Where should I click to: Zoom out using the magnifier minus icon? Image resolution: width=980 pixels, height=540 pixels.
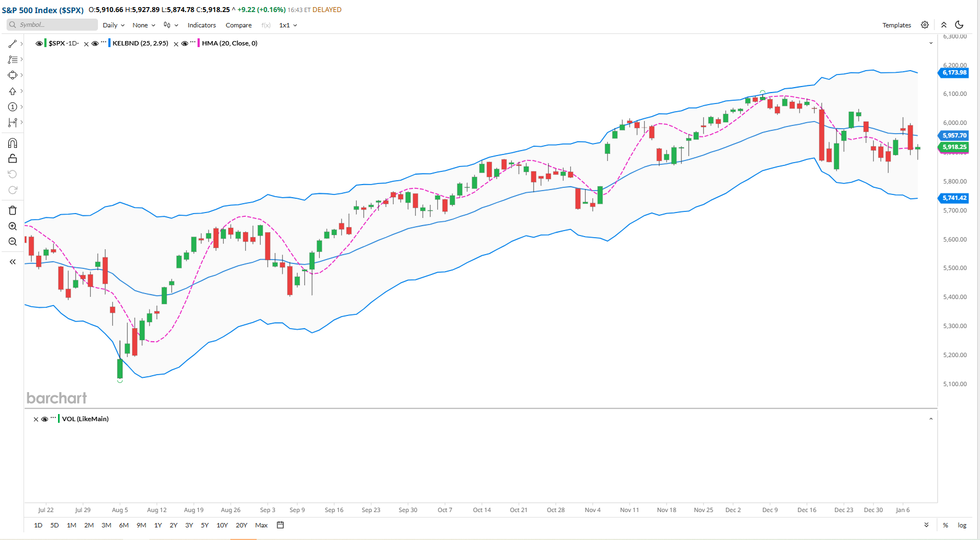(x=13, y=242)
